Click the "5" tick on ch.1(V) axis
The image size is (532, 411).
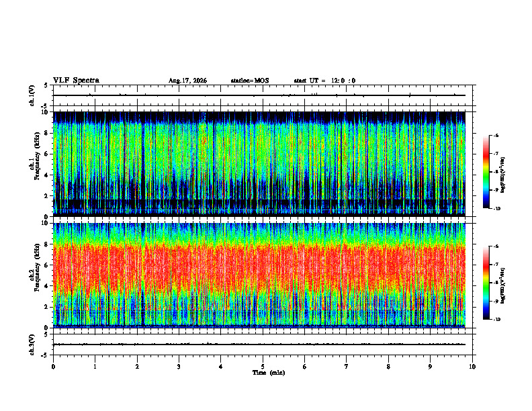click(46, 85)
